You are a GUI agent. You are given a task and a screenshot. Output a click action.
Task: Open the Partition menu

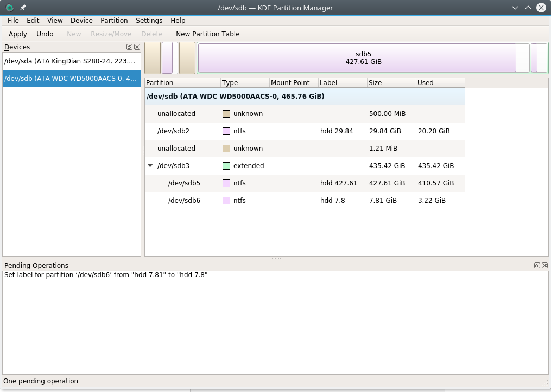[x=113, y=20]
